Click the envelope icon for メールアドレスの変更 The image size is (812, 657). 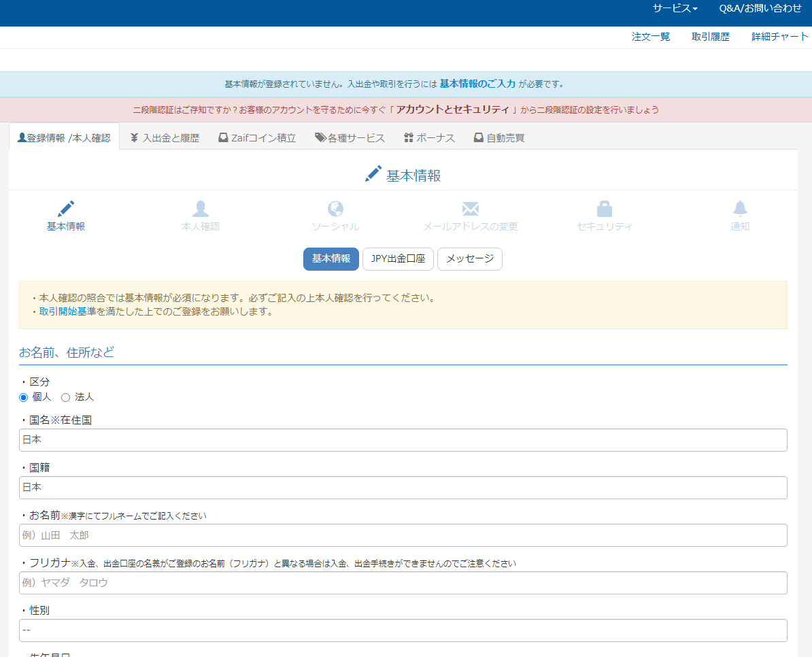coord(470,208)
